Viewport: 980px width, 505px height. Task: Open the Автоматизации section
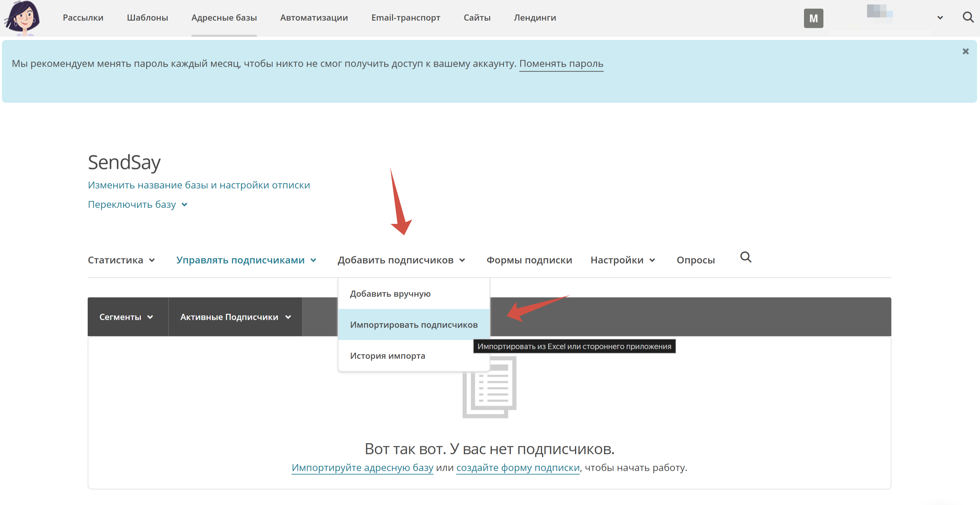314,18
